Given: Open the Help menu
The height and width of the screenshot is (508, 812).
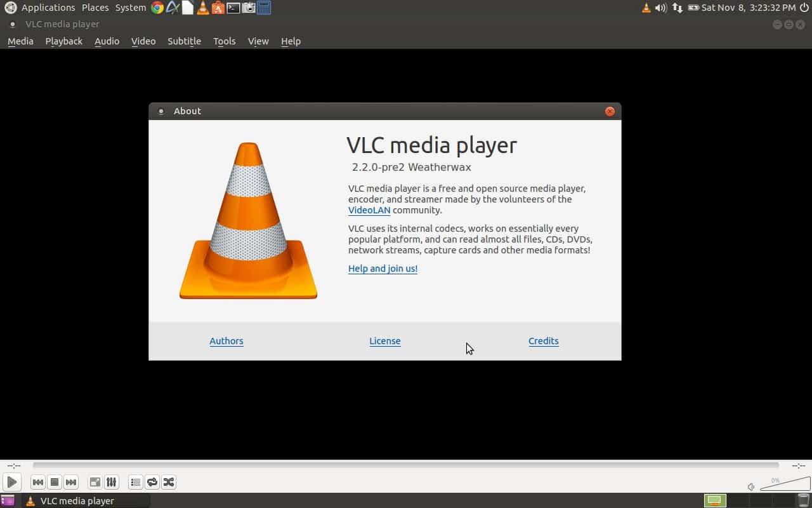Looking at the screenshot, I should pos(291,41).
